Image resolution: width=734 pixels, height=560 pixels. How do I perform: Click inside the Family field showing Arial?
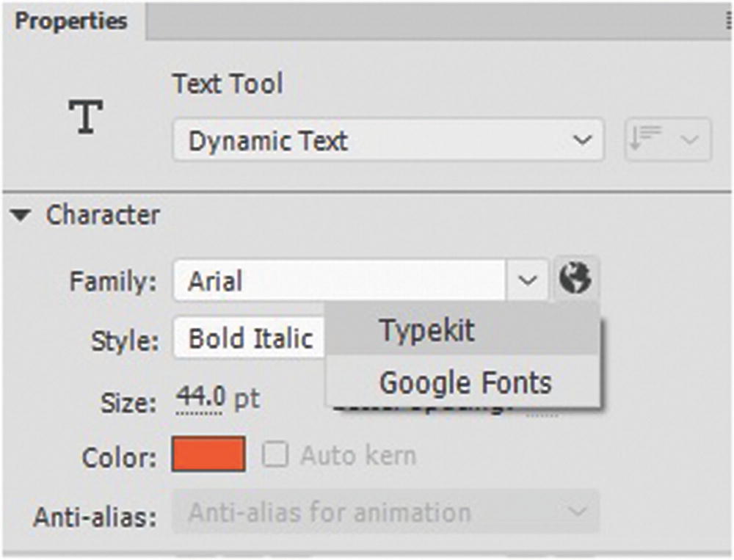pyautogui.click(x=294, y=279)
